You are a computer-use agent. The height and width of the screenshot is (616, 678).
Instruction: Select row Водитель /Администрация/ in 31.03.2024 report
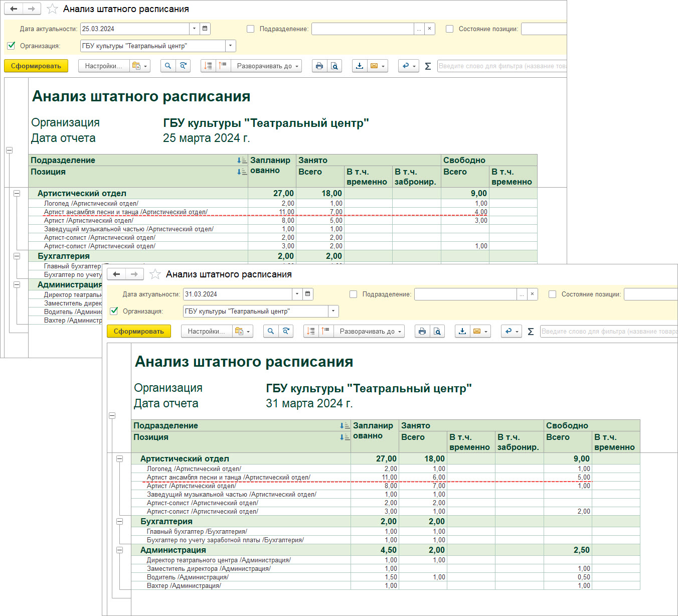(386, 577)
